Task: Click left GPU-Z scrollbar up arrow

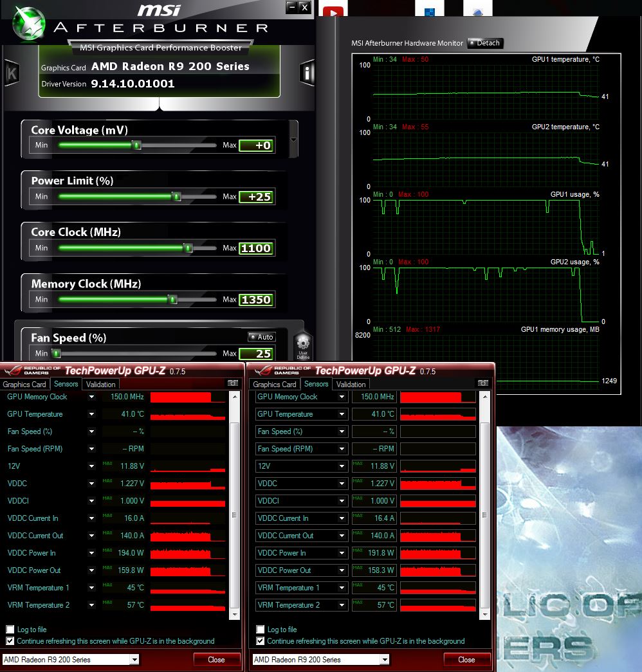Action: click(235, 397)
